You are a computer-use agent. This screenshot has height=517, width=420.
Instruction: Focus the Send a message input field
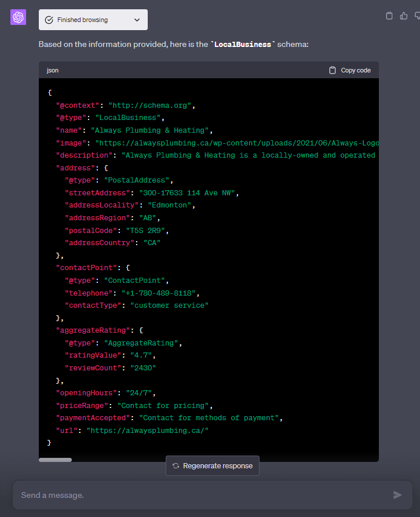coord(203,495)
